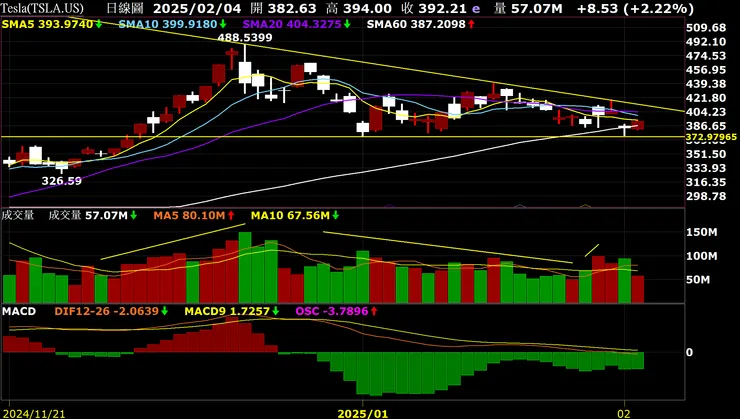Click the red up arrow beside SMA60
740x419 pixels.
coord(471,24)
